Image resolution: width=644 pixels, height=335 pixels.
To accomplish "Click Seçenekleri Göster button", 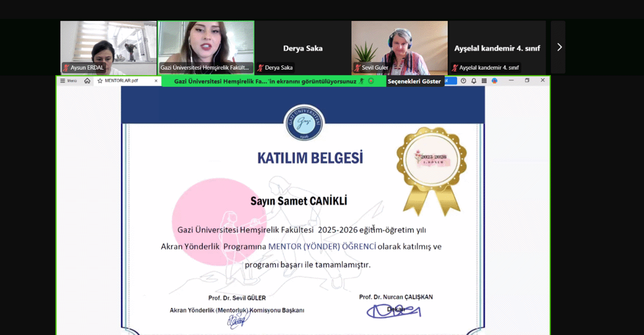I will 414,81.
